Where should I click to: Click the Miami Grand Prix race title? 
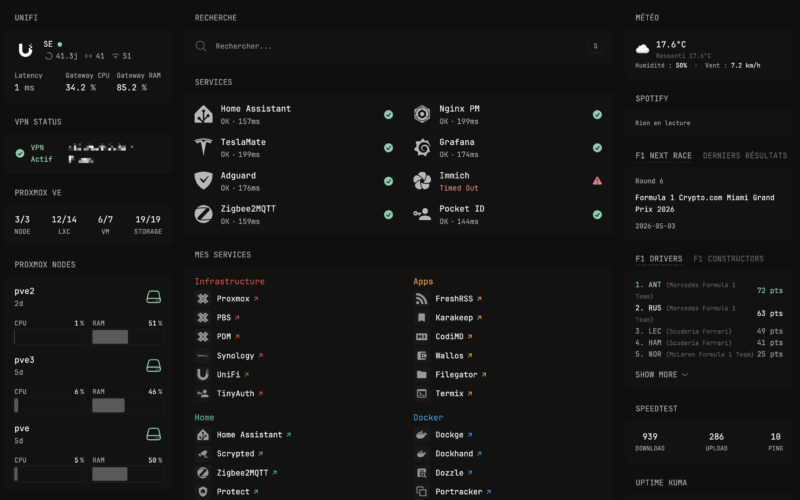[705, 203]
